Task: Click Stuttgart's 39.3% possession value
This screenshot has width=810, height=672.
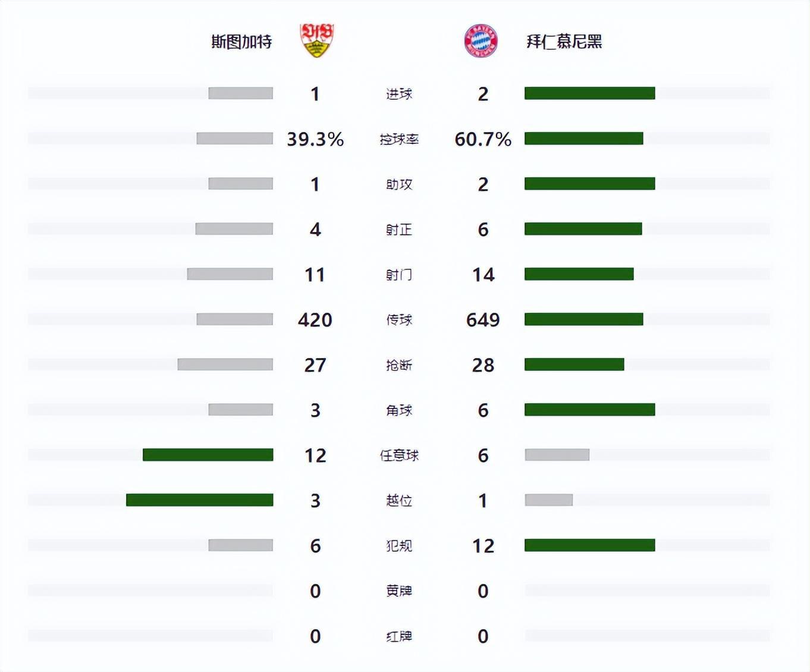Action: tap(315, 139)
